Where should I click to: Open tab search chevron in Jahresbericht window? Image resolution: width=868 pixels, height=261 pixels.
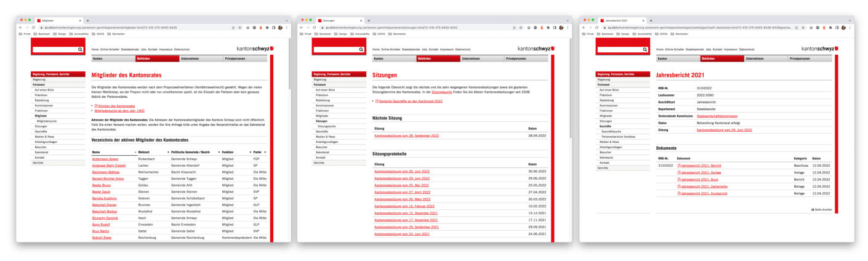tap(849, 20)
